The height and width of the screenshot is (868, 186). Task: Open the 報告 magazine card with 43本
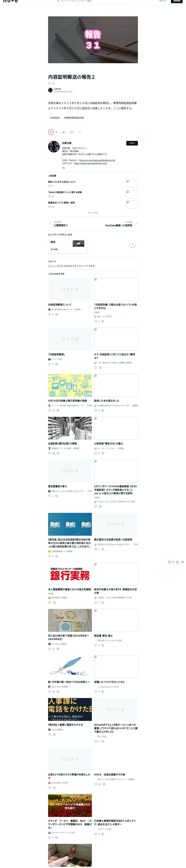point(67,245)
